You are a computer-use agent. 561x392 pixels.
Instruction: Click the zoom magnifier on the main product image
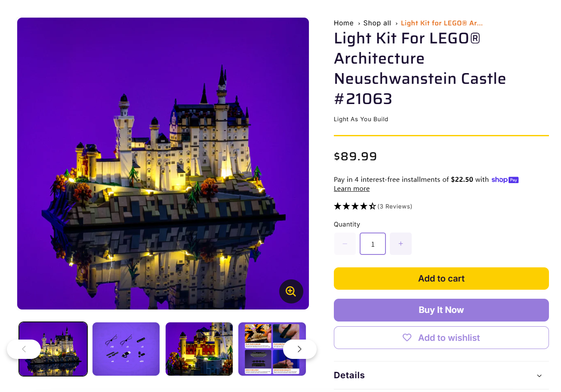click(291, 291)
